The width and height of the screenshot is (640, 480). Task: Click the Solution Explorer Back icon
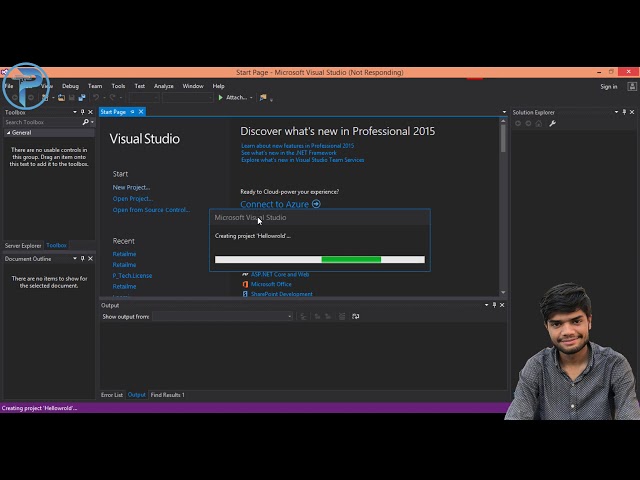click(x=518, y=123)
